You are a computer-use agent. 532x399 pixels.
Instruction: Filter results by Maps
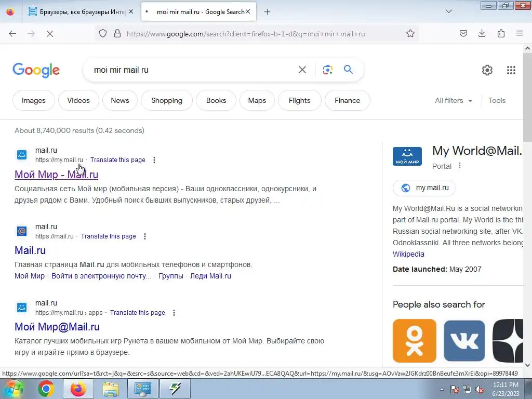(257, 100)
